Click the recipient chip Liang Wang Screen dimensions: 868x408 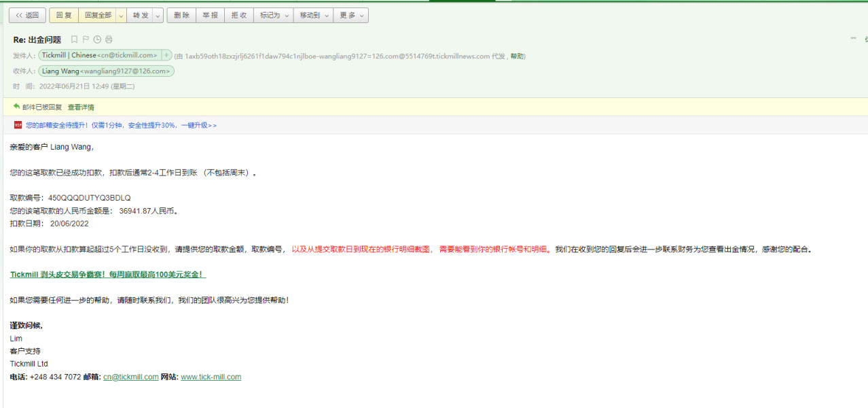point(106,71)
